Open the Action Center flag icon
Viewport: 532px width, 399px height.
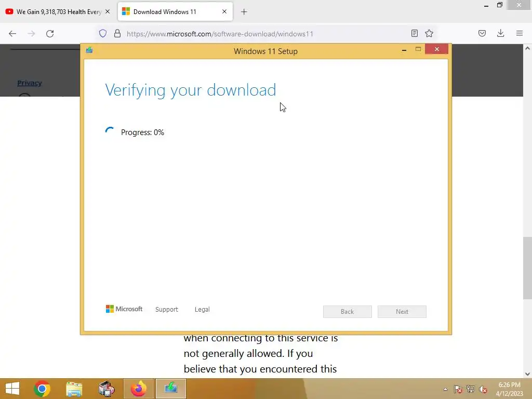(x=458, y=389)
